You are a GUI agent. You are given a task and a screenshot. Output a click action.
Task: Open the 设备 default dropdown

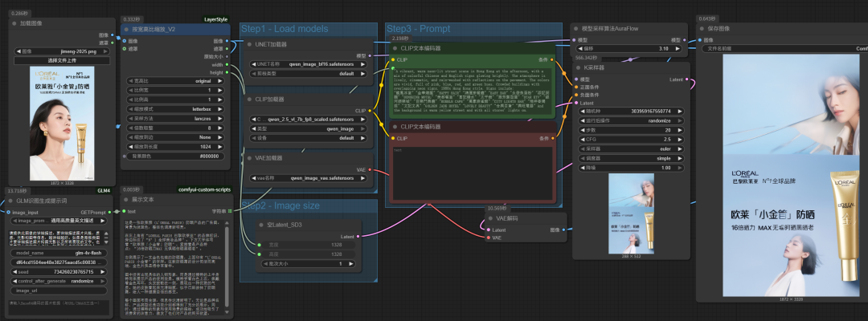coord(309,138)
